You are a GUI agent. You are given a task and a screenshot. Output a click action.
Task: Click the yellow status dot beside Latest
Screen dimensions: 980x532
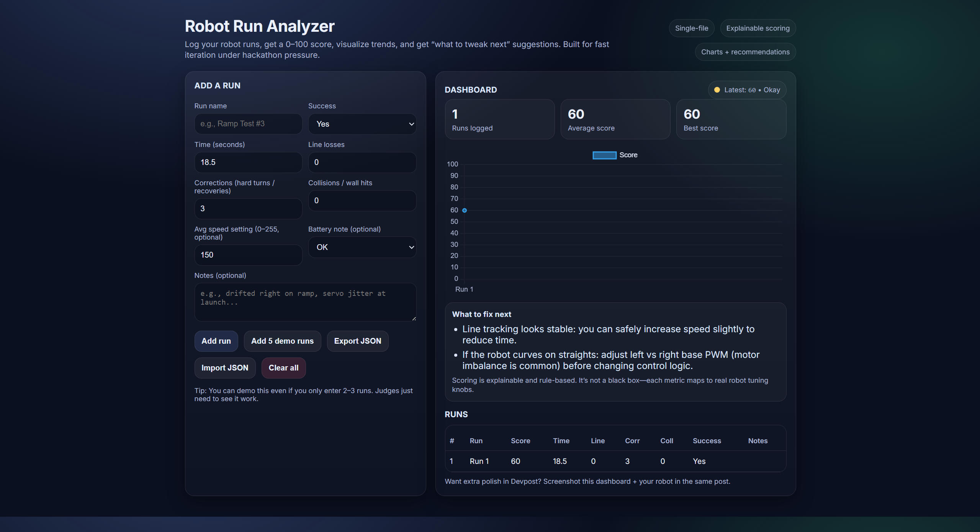(x=717, y=90)
